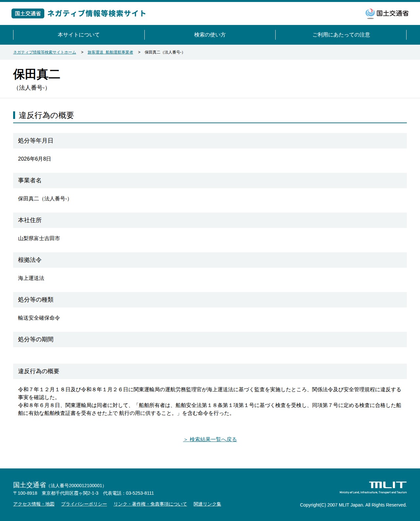
Task: Click the MLIT logo in footer
Action: [373, 487]
